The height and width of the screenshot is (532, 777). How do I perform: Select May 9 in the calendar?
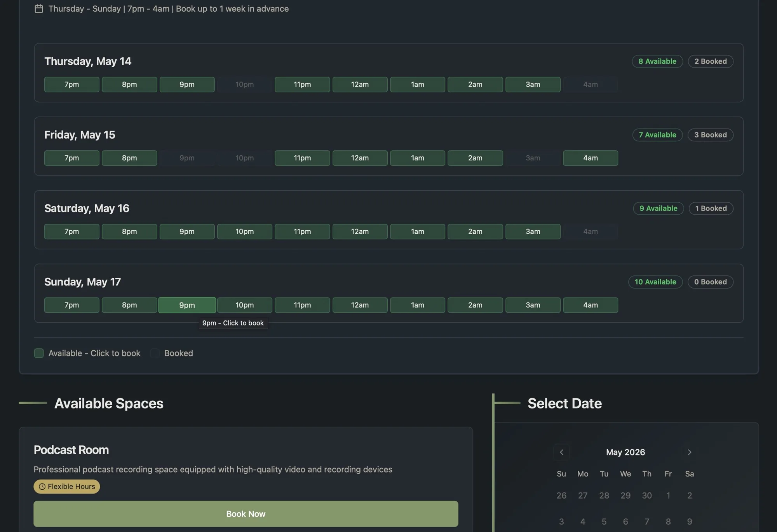[x=690, y=522]
